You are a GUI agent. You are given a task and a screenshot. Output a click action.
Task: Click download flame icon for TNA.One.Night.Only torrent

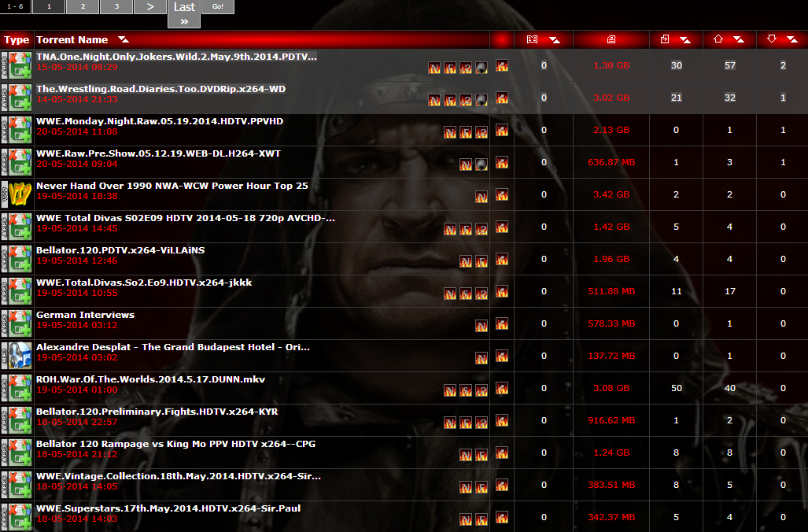coord(501,65)
